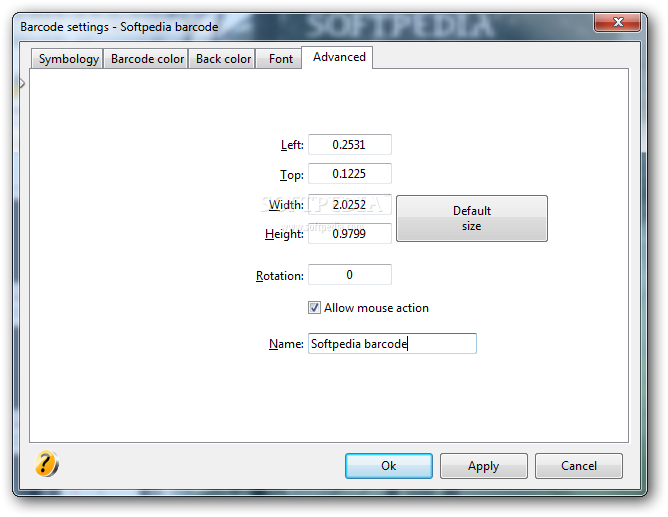Click into the Width field
This screenshot has height=517, width=668.
click(x=350, y=204)
